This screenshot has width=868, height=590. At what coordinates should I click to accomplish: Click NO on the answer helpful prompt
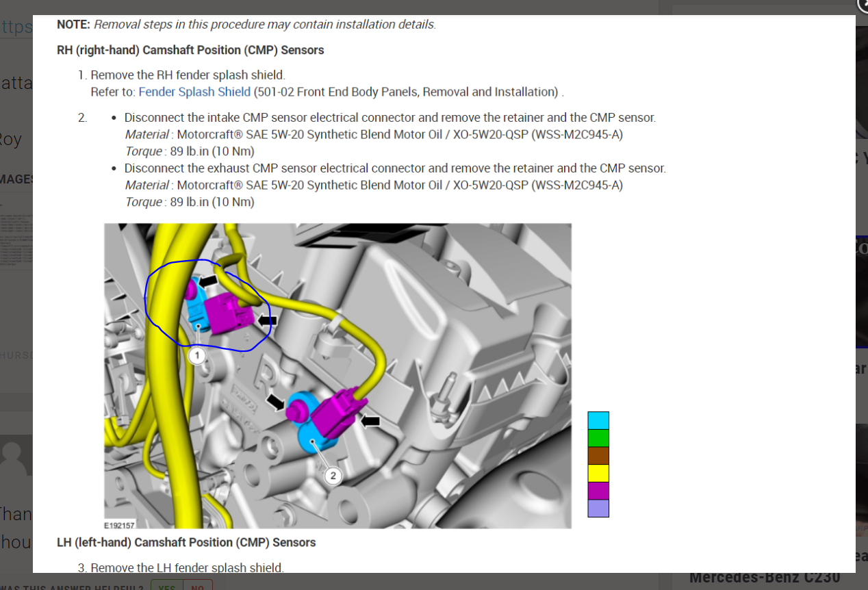(197, 587)
